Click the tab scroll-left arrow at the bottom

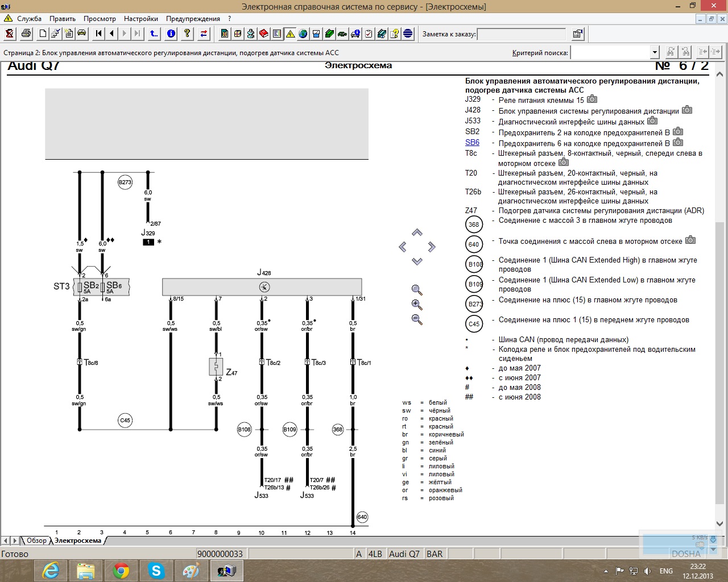pyautogui.click(x=5, y=541)
